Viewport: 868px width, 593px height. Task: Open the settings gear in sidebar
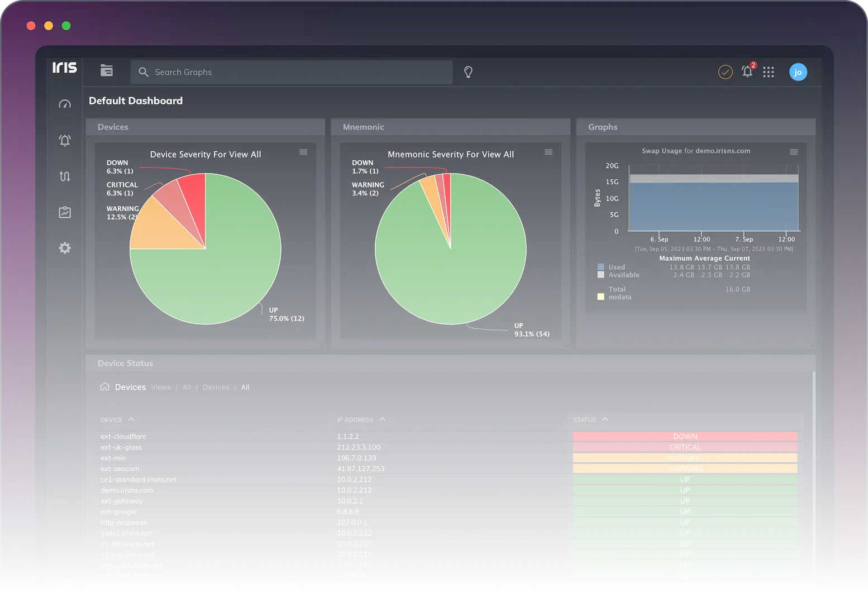click(65, 248)
